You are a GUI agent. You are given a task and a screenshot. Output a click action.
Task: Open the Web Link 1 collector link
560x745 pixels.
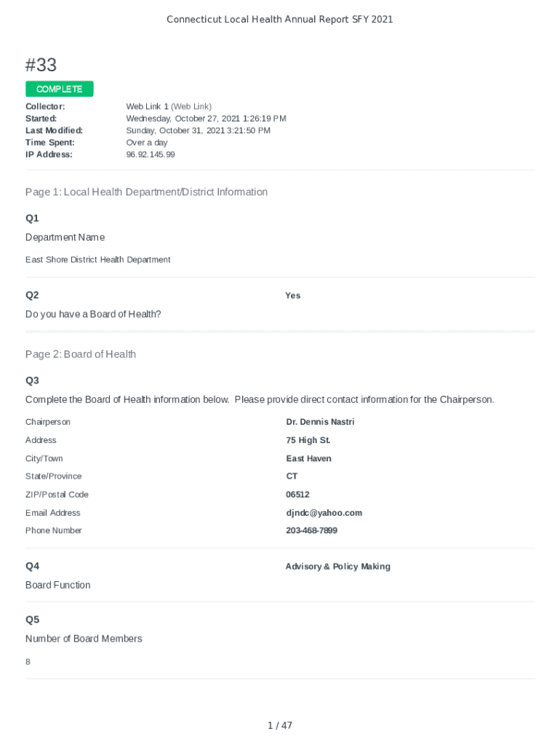pyautogui.click(x=148, y=106)
